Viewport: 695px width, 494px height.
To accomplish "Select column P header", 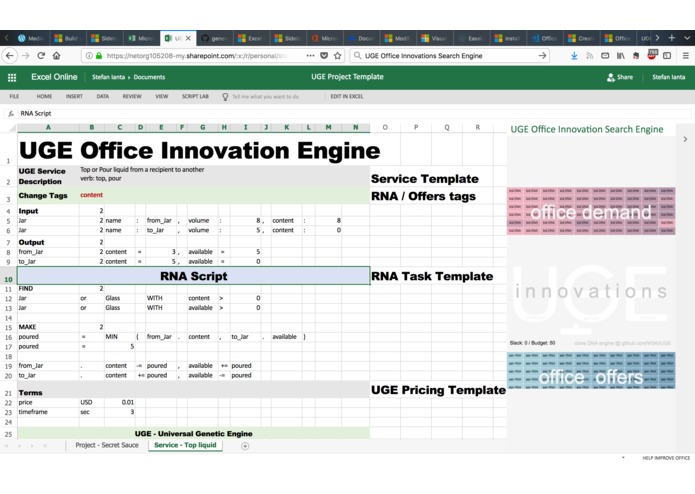I will click(416, 128).
